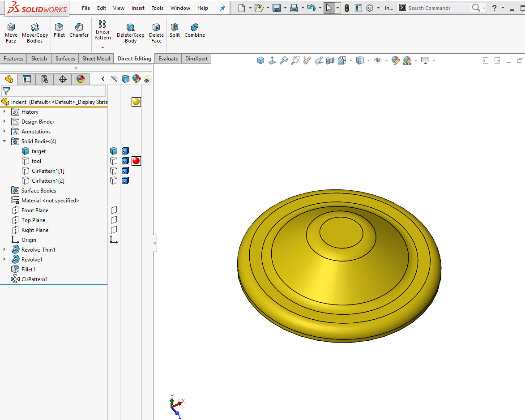Screen dimensions: 525x420
Task: Start the Linear Pattern tool
Action: (x=102, y=30)
